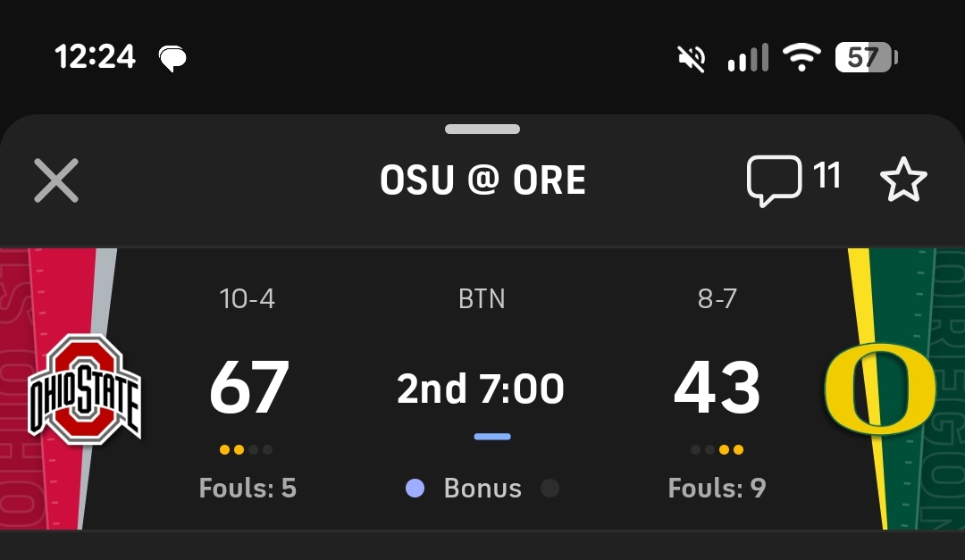This screenshot has width=965, height=560.
Task: Tap Oregon's dark bonus indicator dot
Action: 550,489
